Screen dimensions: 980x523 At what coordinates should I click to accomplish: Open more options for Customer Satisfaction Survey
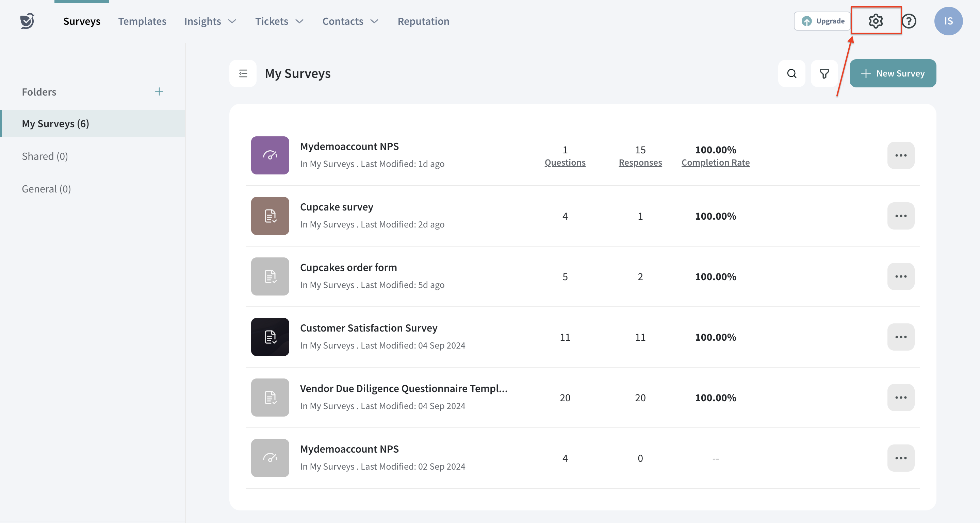coord(900,337)
